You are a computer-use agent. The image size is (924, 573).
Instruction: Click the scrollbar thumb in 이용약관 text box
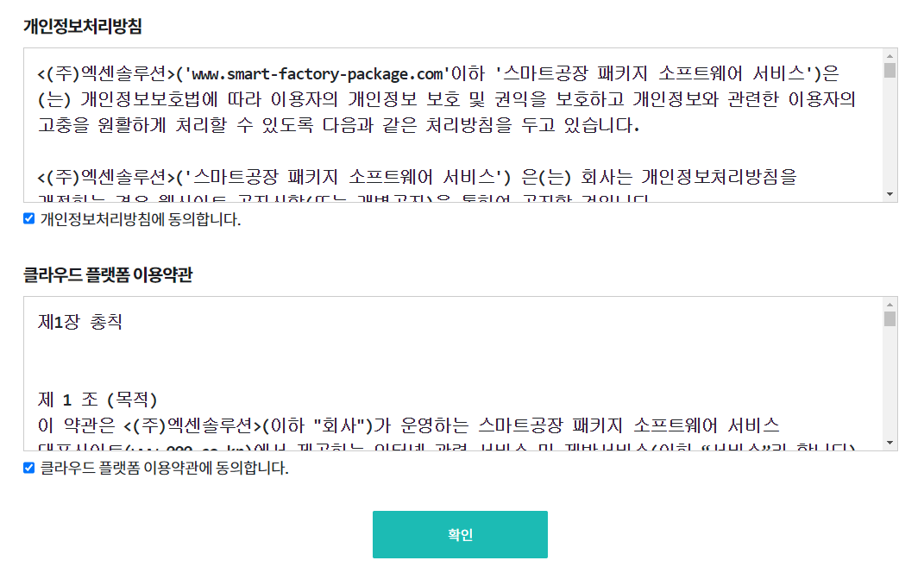[889, 319]
